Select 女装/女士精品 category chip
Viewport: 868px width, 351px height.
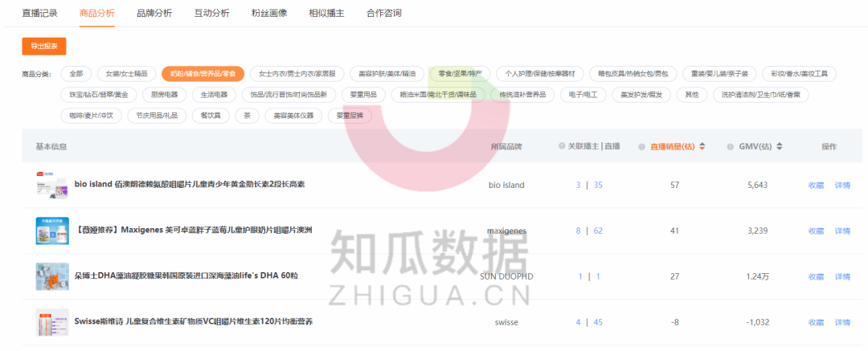(127, 74)
